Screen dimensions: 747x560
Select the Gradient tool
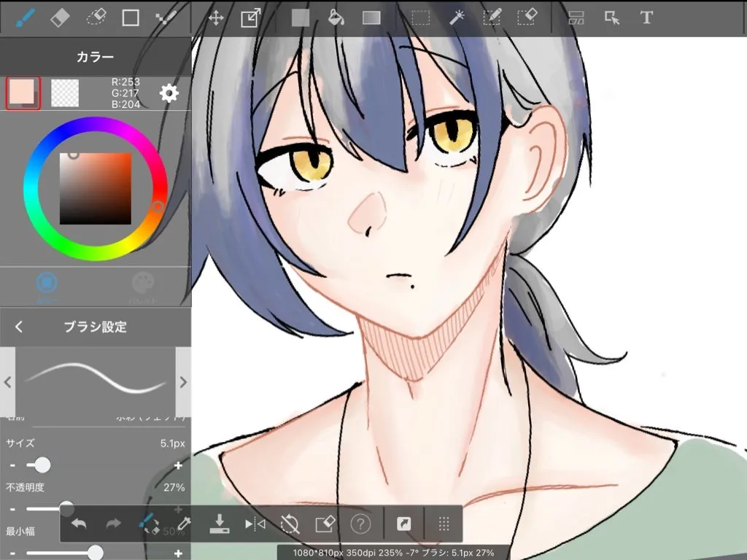[x=371, y=18]
